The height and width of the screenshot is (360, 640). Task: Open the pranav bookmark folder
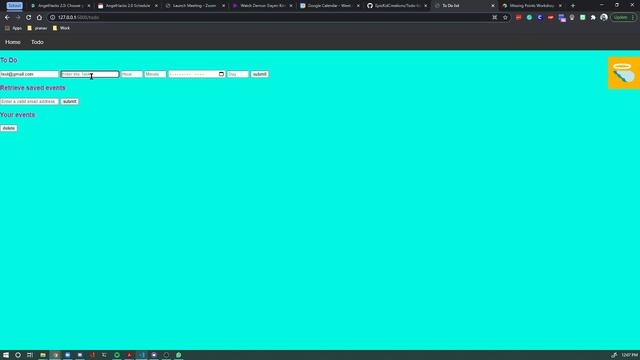(x=37, y=28)
